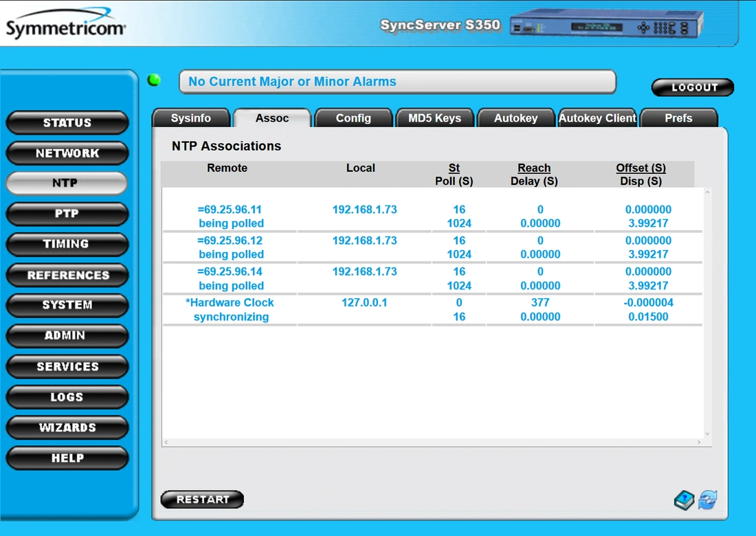756x536 pixels.
Task: Select the =69.25.96.11 remote entry
Action: click(x=230, y=210)
